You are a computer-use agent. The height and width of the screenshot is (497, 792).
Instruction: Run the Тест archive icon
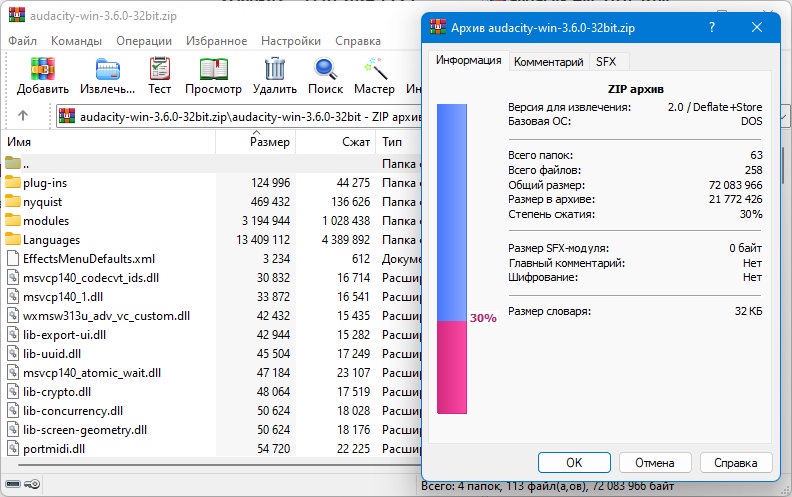click(x=160, y=69)
